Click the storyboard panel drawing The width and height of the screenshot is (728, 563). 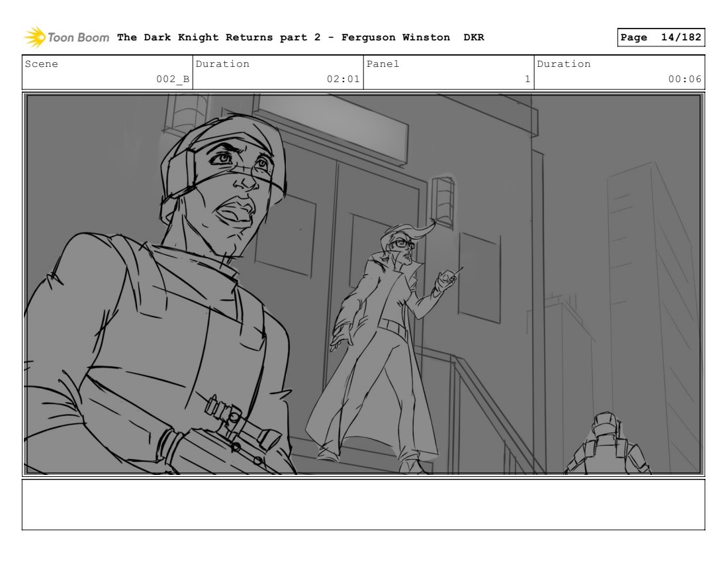click(363, 284)
